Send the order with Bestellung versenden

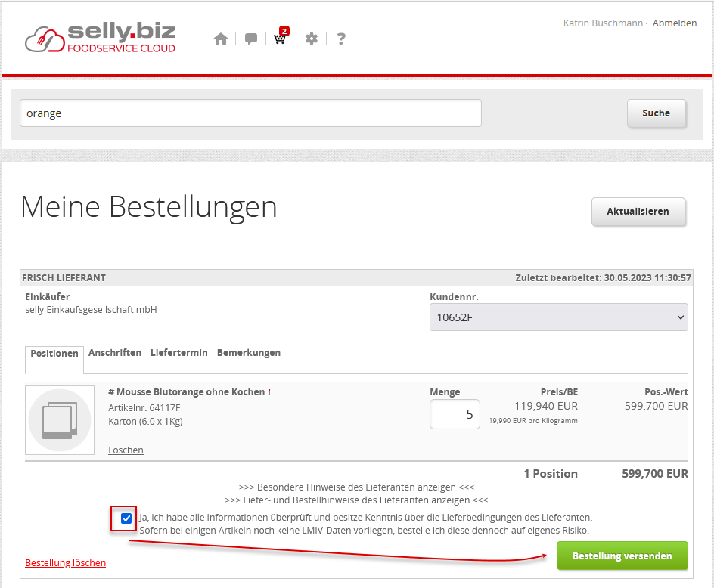coord(622,556)
